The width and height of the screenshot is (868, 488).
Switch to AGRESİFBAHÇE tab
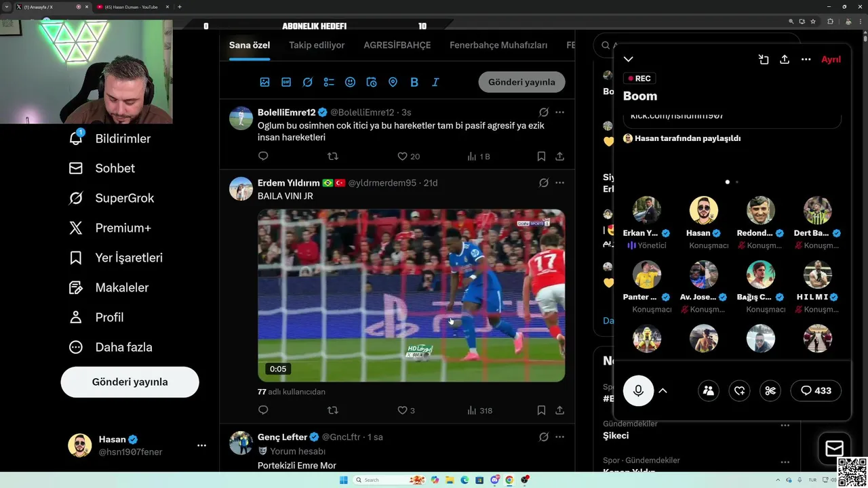click(397, 45)
